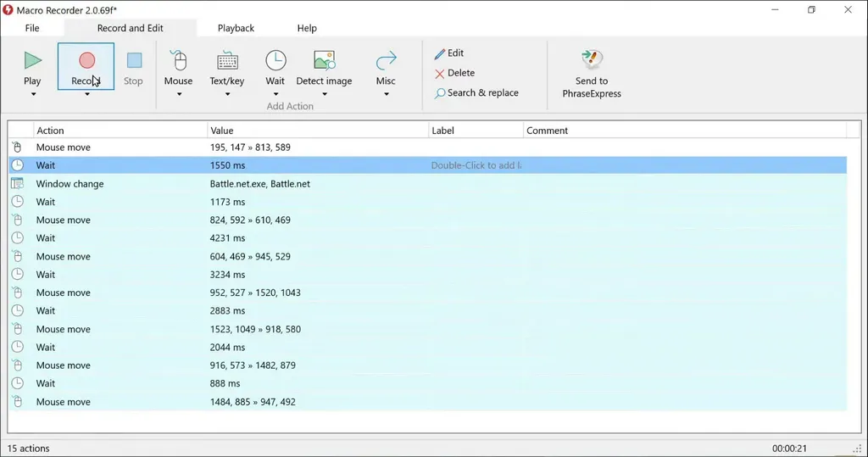
Task: Click the Send to PhraseExpress icon
Action: click(592, 59)
